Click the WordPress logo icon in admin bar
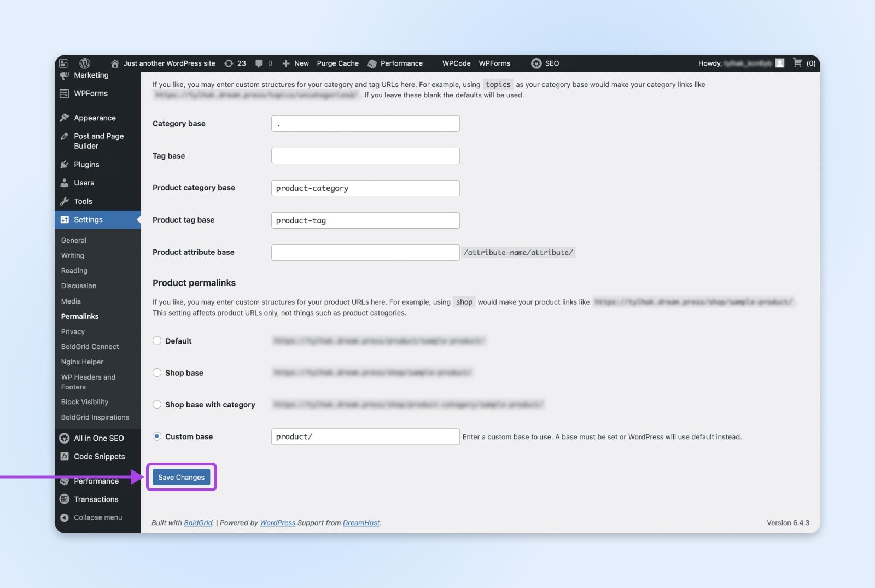875x588 pixels. (x=85, y=63)
